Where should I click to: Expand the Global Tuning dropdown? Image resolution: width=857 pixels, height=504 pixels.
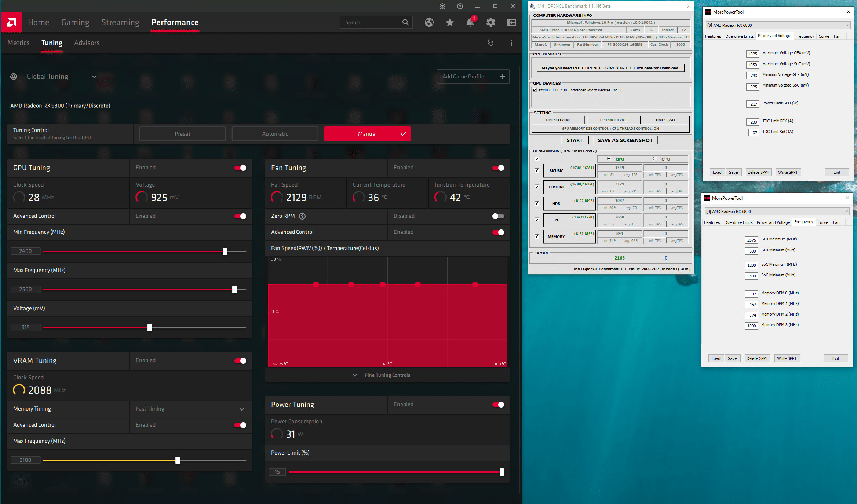pos(94,77)
